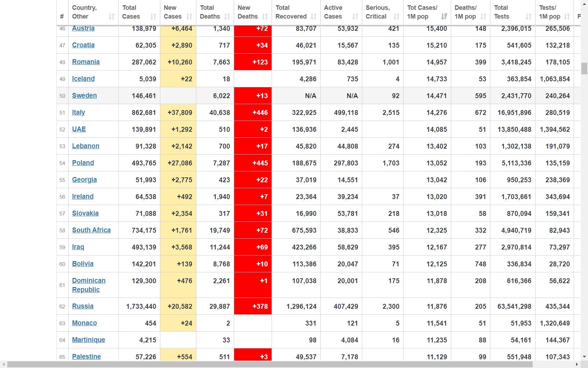Image resolution: width=588 pixels, height=368 pixels.
Task: Select UAE's tests per million 1,394,562
Action: coord(555,129)
